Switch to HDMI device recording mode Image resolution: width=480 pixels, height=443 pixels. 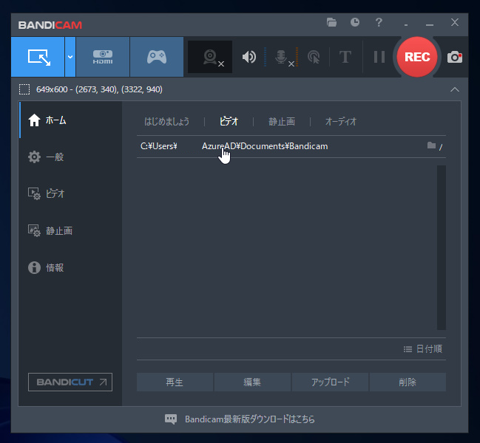pyautogui.click(x=103, y=57)
